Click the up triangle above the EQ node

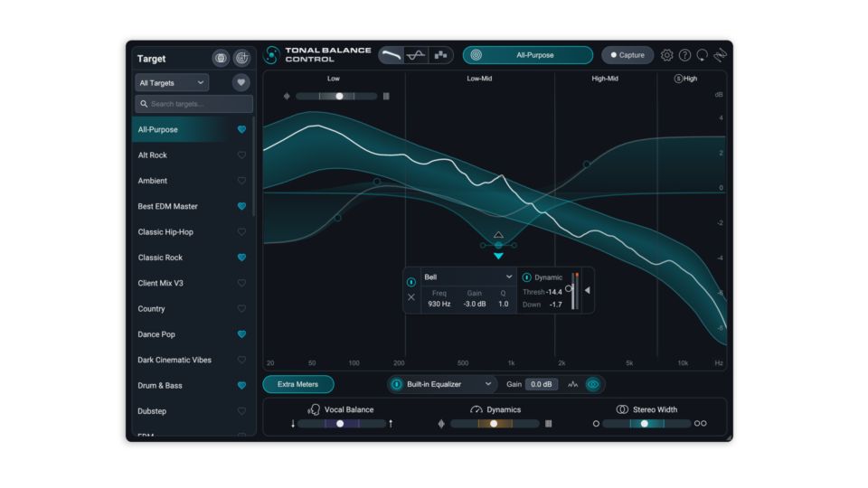tap(498, 235)
